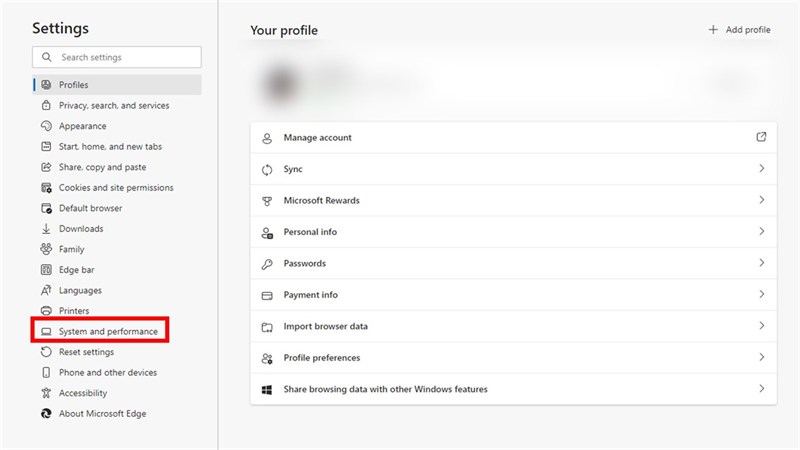The width and height of the screenshot is (800, 450).
Task: Click the Default browser icon
Action: point(46,208)
